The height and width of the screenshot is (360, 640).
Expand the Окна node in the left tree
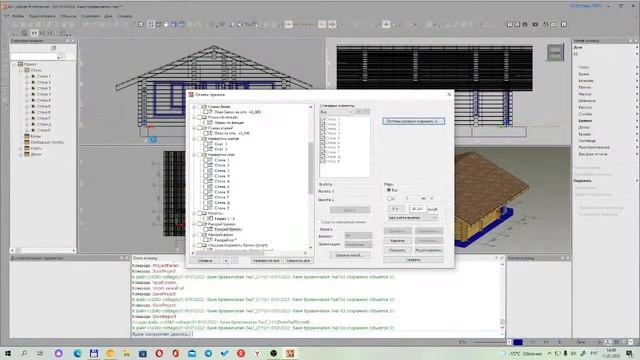pos(20,149)
